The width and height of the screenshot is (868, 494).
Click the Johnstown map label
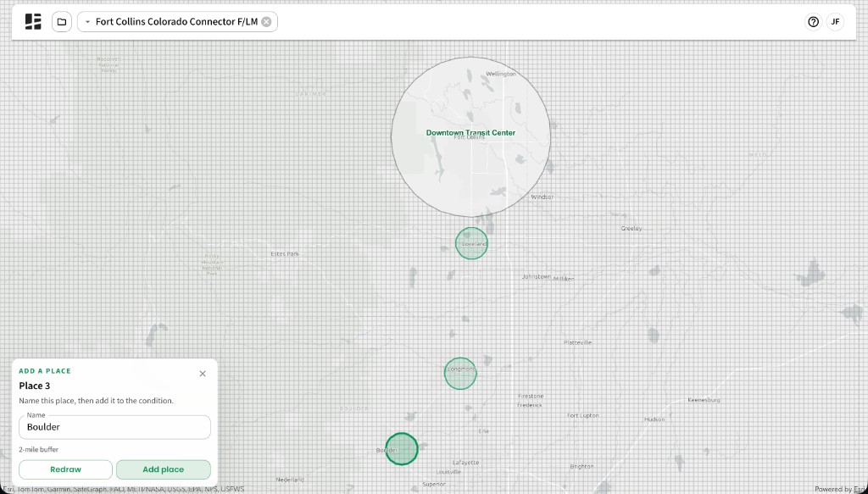click(537, 276)
